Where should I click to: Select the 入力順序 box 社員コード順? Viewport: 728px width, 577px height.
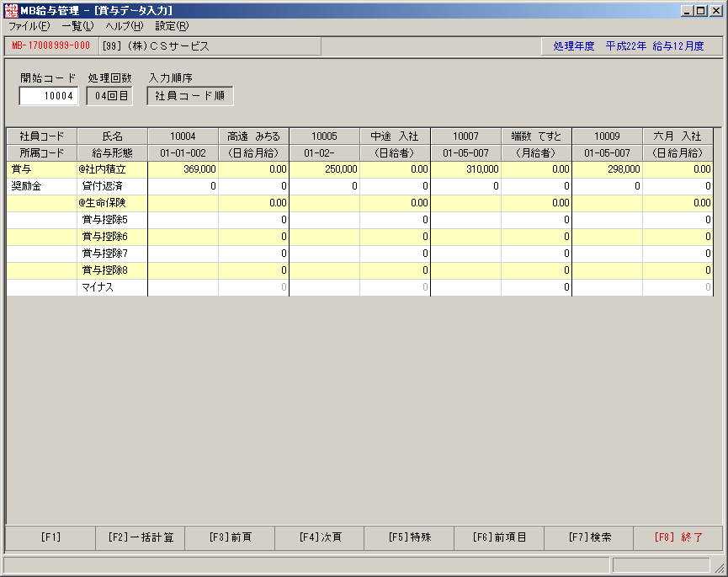(x=190, y=96)
